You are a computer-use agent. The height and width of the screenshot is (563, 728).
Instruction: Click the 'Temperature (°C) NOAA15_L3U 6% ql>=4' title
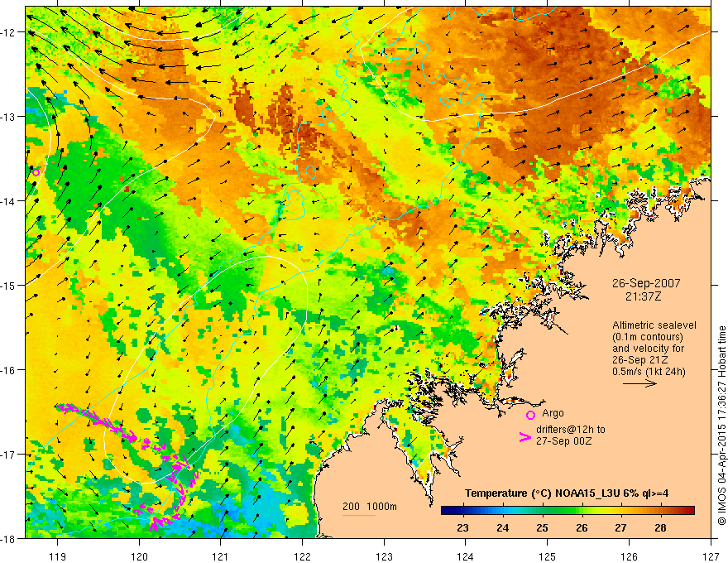point(567,493)
